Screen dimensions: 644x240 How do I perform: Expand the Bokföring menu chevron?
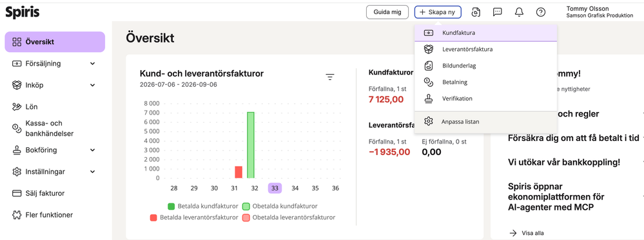(92, 150)
